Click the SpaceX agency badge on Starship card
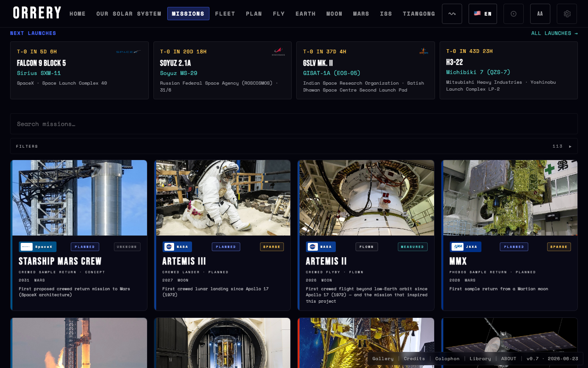Image resolution: width=588 pixels, height=368 pixels. pyautogui.click(x=38, y=247)
